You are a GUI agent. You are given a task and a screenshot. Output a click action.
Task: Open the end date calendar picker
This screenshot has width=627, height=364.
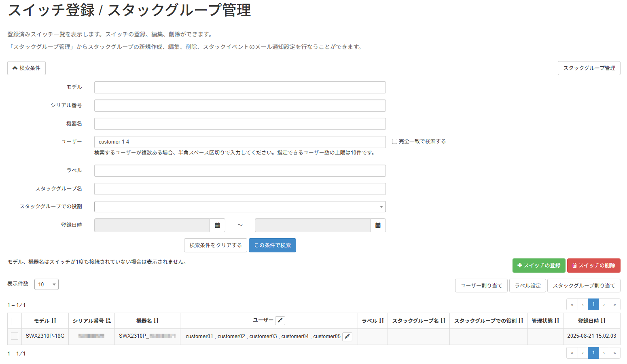click(x=378, y=225)
